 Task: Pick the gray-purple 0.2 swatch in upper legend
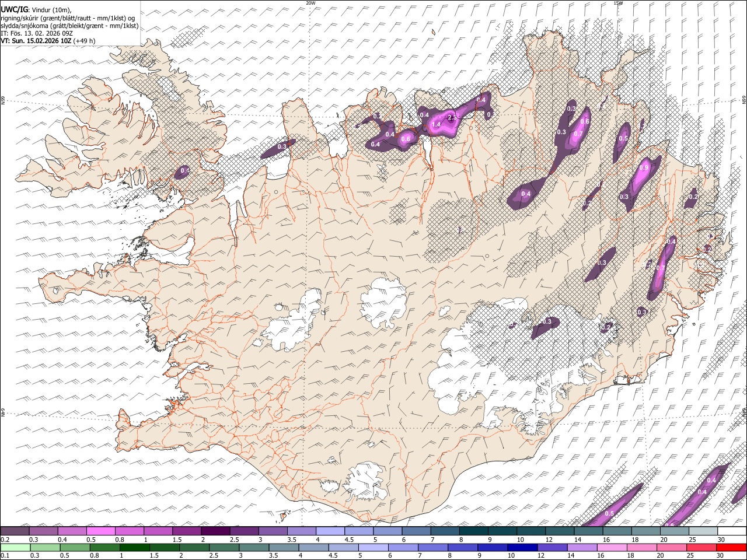(15, 531)
